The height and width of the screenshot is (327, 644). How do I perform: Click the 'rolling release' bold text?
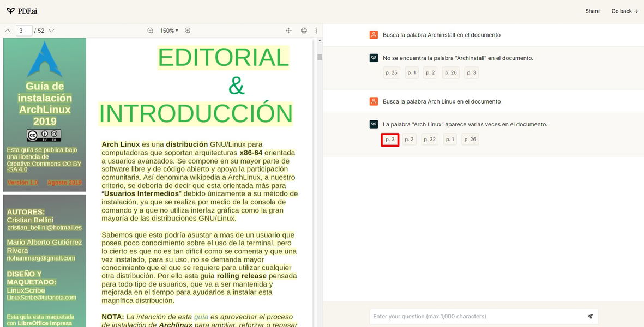[242, 276]
